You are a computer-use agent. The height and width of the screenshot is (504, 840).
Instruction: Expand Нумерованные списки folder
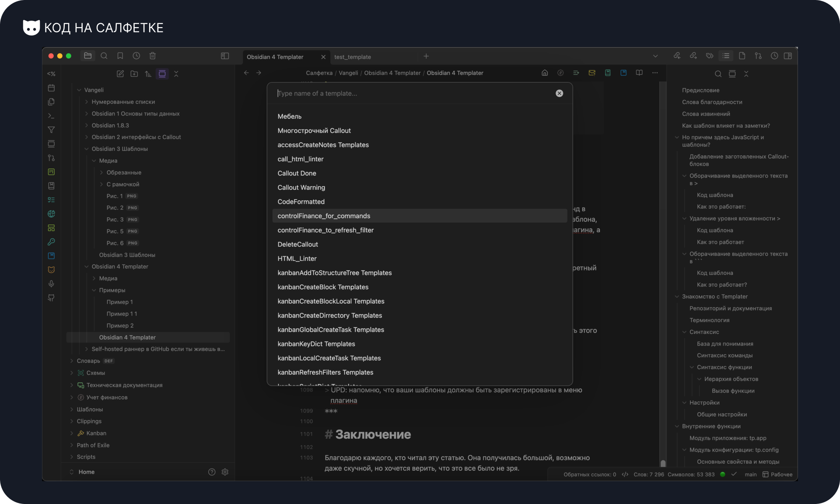[x=87, y=102]
